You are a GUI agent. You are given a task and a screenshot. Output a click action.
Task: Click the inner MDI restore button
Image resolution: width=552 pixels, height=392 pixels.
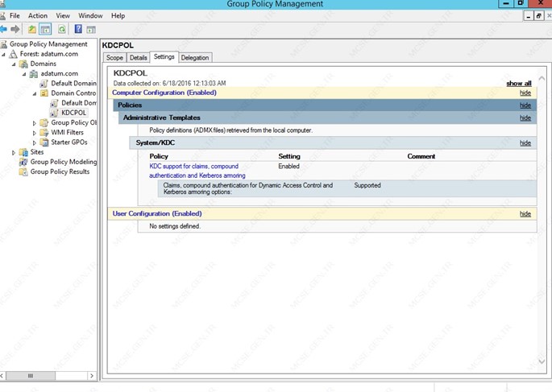pos(538,16)
